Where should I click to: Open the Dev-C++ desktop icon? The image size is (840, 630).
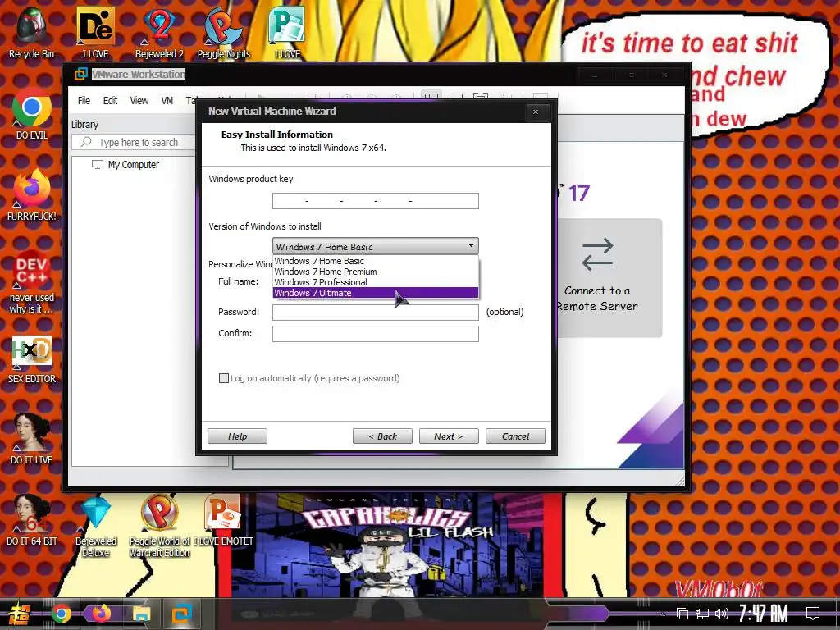[31, 282]
